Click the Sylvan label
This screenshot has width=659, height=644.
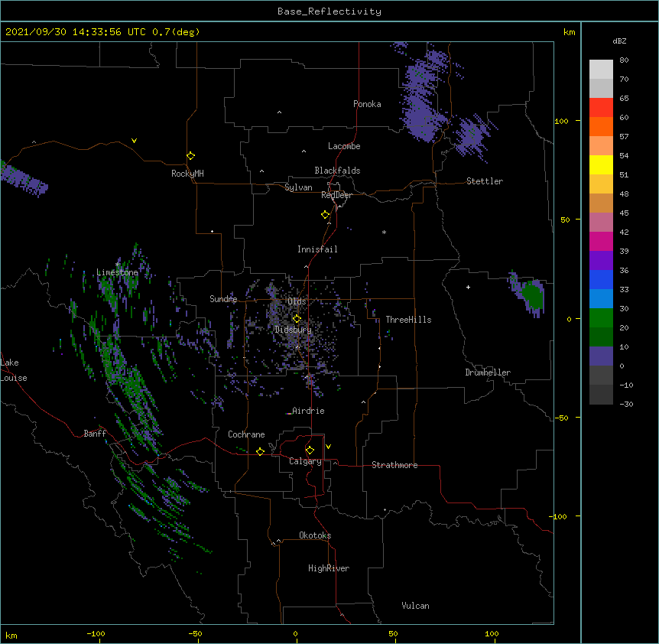point(298,187)
